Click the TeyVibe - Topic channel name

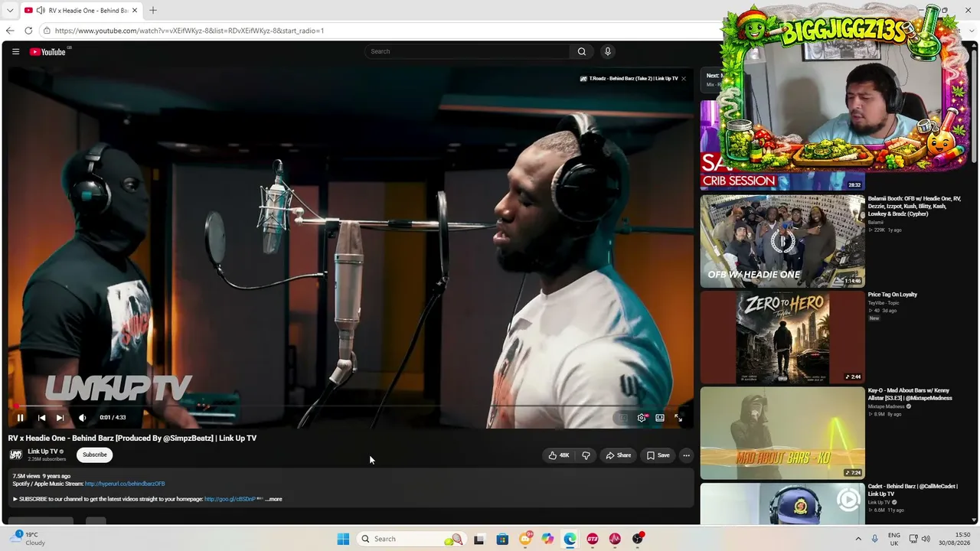[x=884, y=303]
